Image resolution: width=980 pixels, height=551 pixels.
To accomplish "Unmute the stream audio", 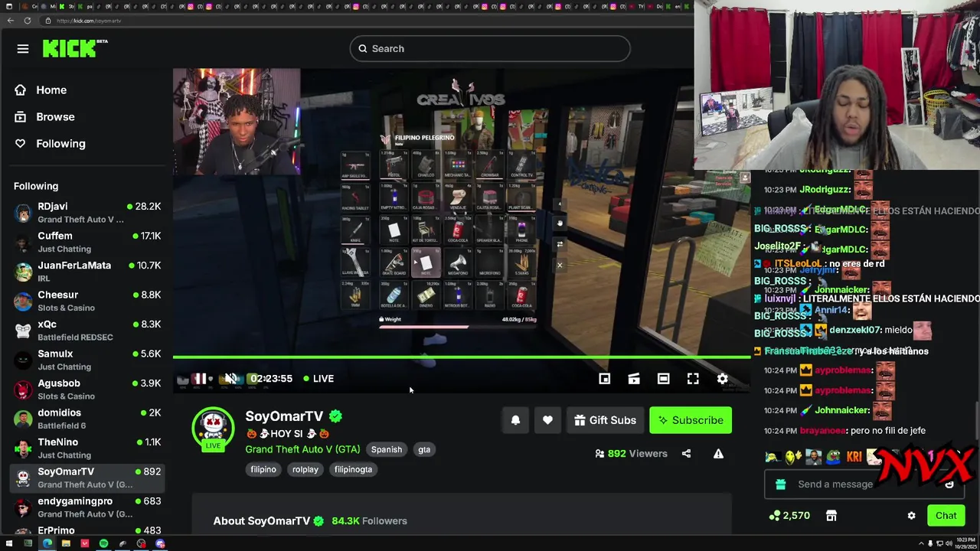I will pyautogui.click(x=230, y=379).
